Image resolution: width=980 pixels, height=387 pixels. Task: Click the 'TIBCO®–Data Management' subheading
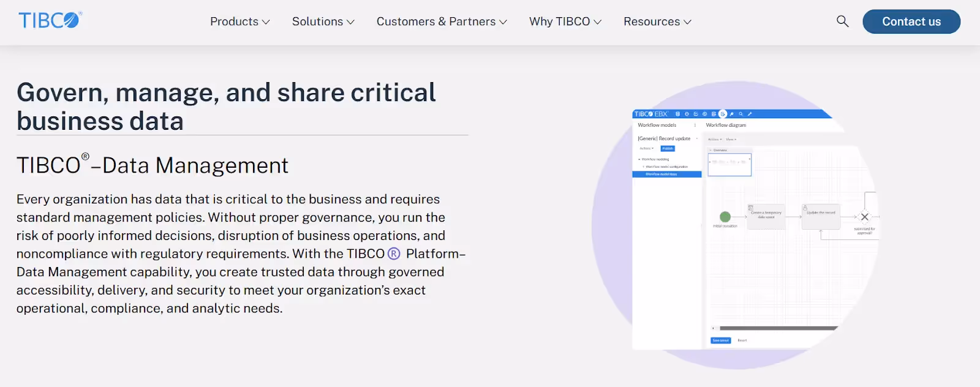(153, 165)
